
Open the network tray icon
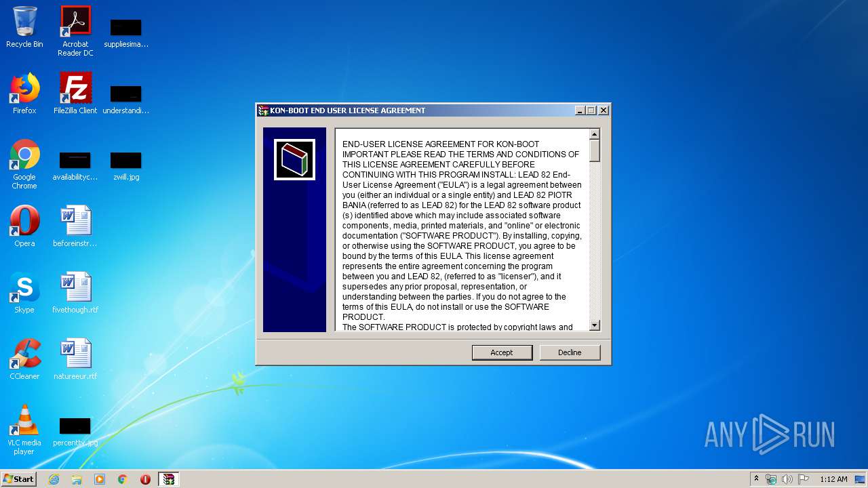771,479
